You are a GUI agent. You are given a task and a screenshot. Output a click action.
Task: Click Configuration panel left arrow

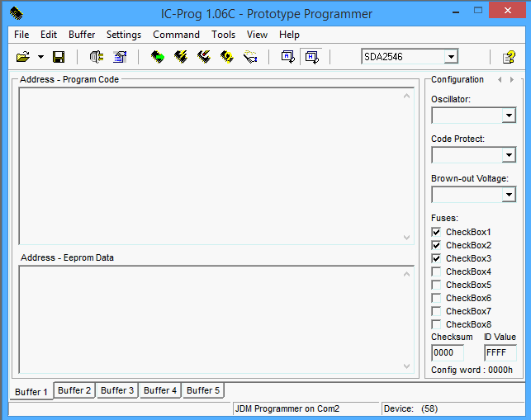[x=500, y=79]
